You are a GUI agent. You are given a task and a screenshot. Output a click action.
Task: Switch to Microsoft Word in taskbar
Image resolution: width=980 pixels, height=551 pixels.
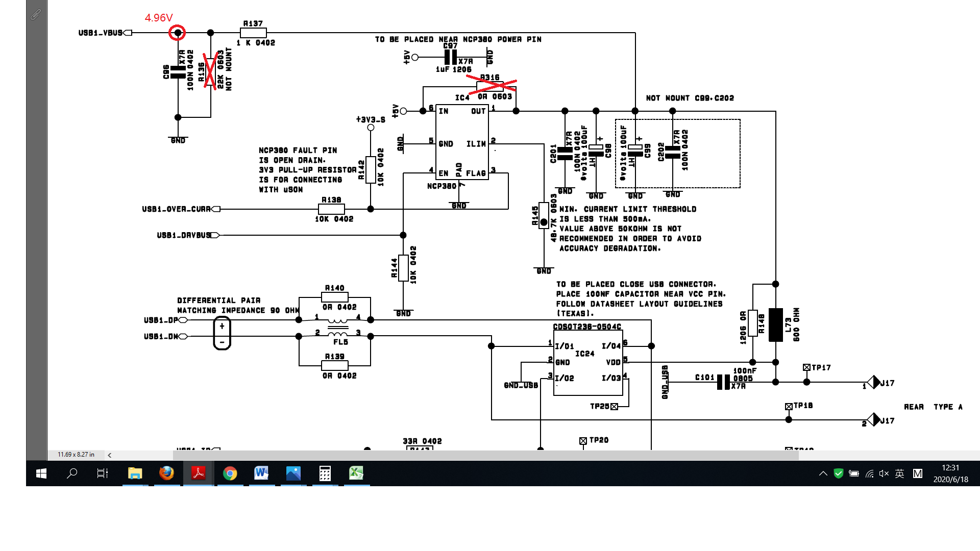(x=261, y=473)
